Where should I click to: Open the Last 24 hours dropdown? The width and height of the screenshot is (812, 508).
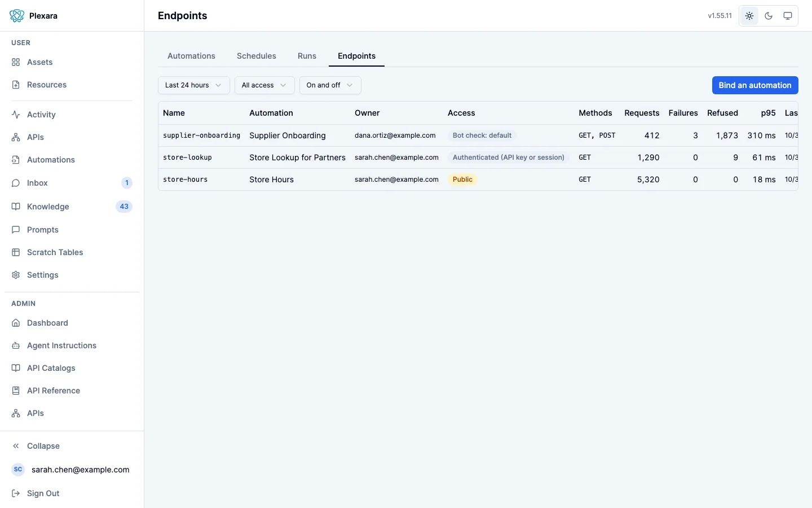coord(194,85)
